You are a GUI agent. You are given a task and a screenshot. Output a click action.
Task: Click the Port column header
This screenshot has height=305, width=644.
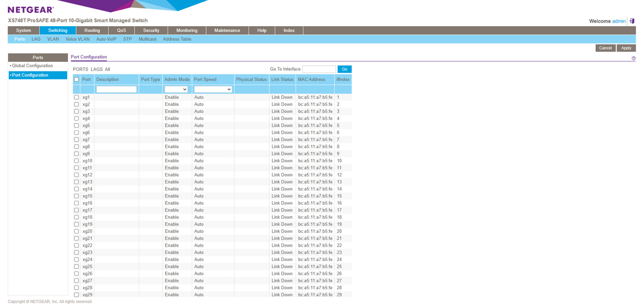[x=87, y=79]
